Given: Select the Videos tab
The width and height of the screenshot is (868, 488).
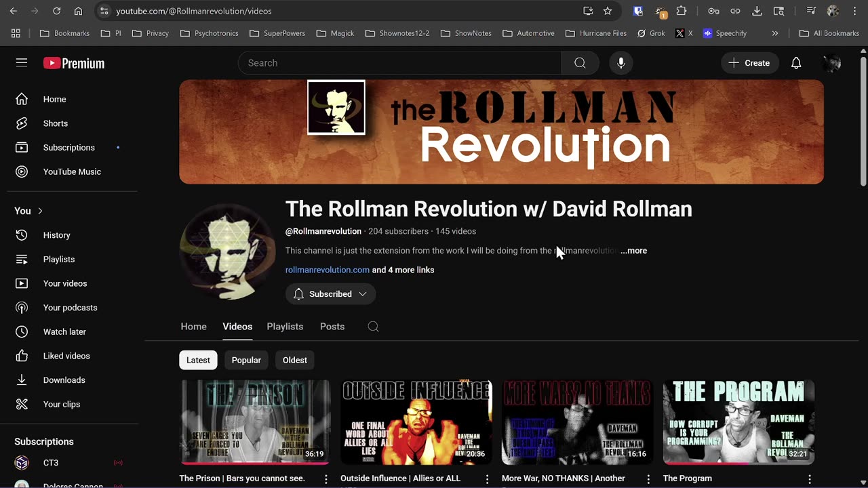Looking at the screenshot, I should pos(237,327).
